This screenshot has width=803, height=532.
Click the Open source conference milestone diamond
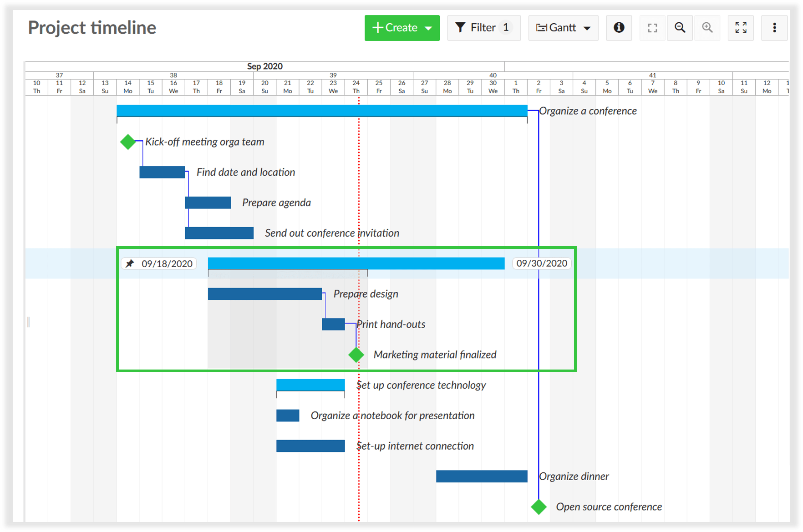538,507
